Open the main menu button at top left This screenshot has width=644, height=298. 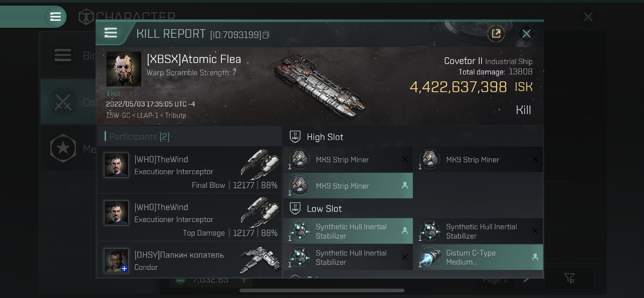click(55, 17)
